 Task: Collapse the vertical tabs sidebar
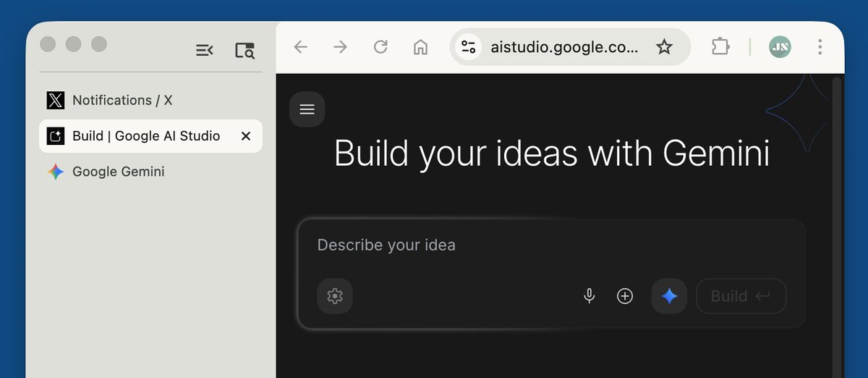[x=205, y=50]
